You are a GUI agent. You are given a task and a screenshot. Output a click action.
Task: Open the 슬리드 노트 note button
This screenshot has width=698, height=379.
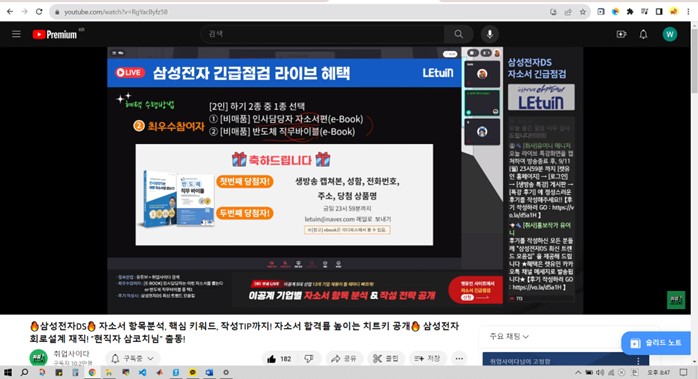click(x=656, y=342)
